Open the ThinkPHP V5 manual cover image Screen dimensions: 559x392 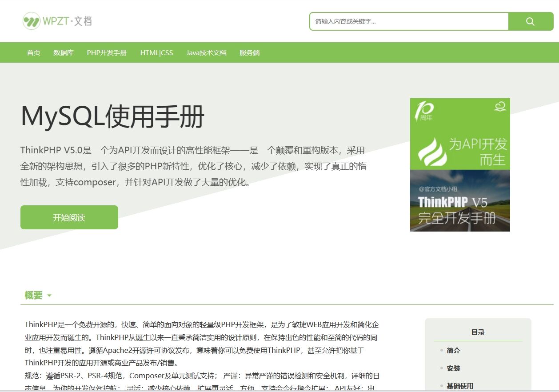point(460,165)
